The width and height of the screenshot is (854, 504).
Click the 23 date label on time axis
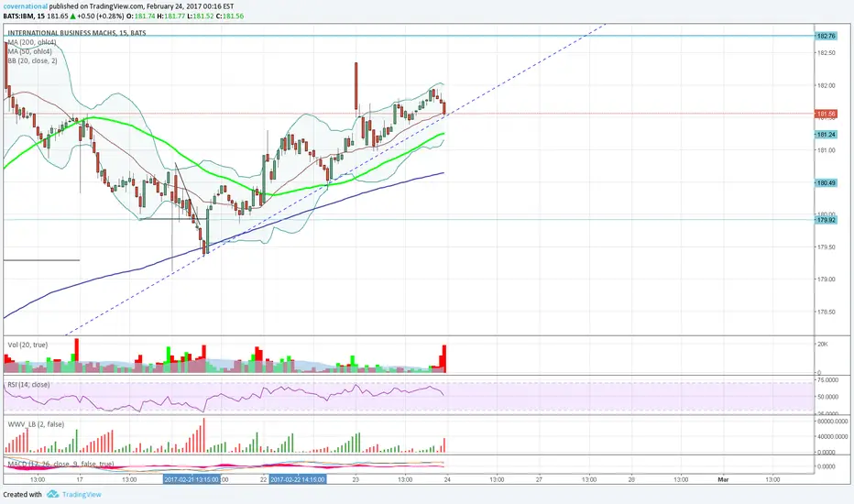point(356,479)
